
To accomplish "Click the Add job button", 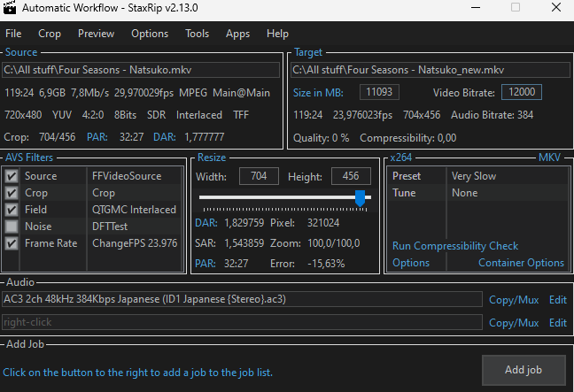I will pos(523,369).
